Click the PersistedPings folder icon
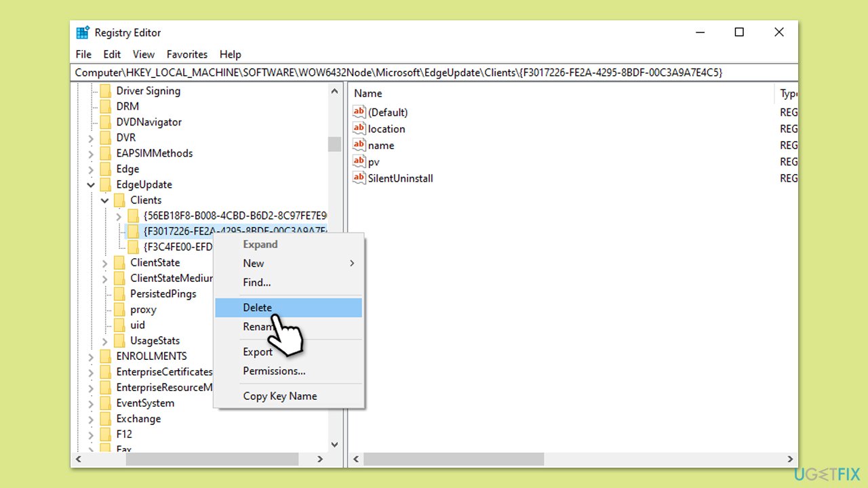The width and height of the screenshot is (868, 488). coord(119,293)
